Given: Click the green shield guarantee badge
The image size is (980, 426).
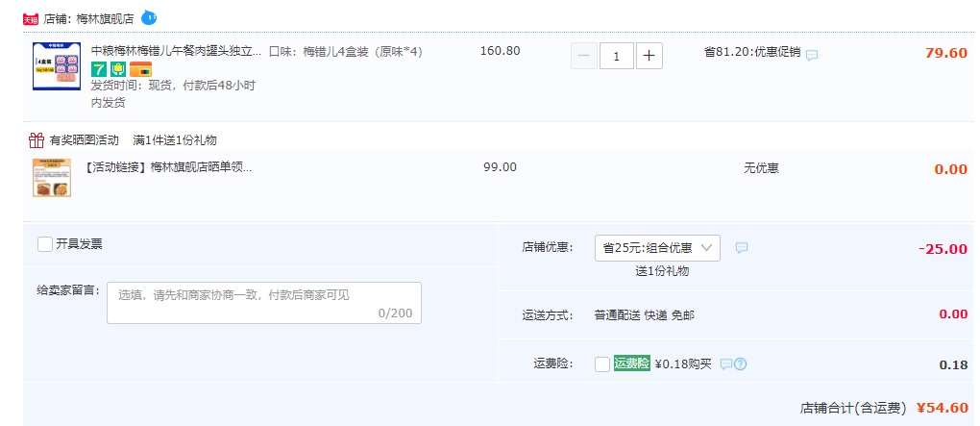Looking at the screenshot, I should click(118, 69).
